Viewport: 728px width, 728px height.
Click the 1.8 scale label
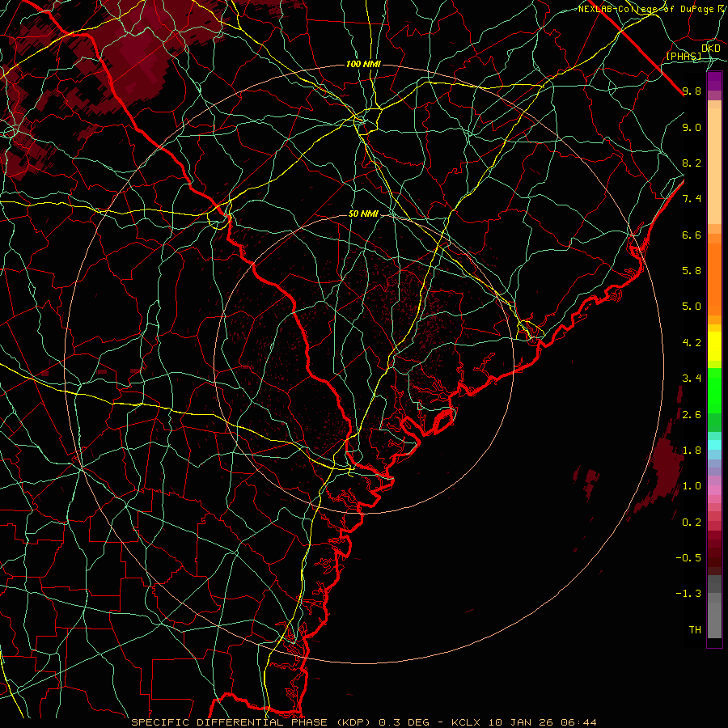(692, 451)
